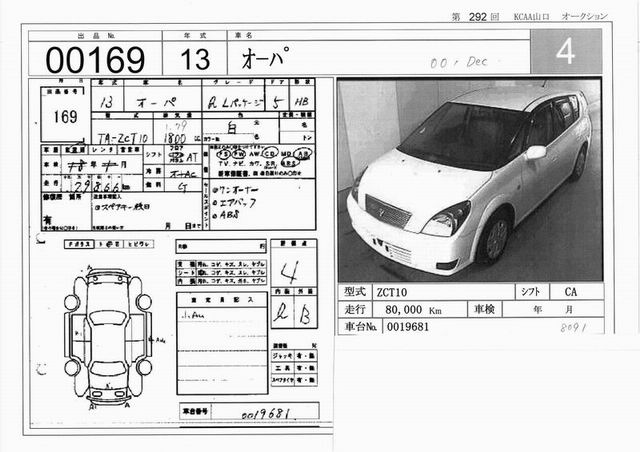Click the shift value CA
This screenshot has height=452, width=640.
(571, 292)
